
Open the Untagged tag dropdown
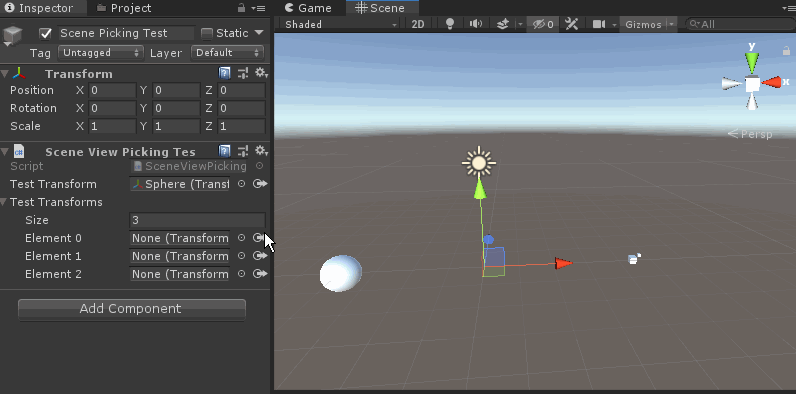point(101,52)
